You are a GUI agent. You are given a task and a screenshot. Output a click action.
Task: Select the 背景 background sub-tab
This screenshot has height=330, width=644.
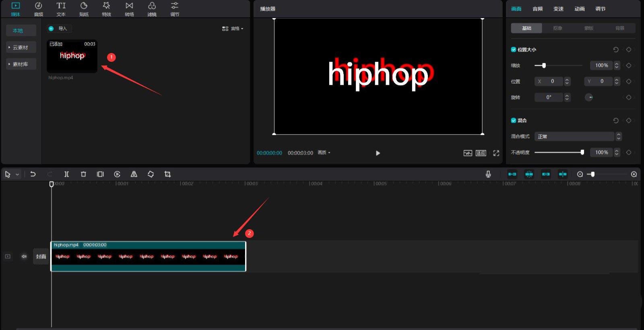(620, 28)
